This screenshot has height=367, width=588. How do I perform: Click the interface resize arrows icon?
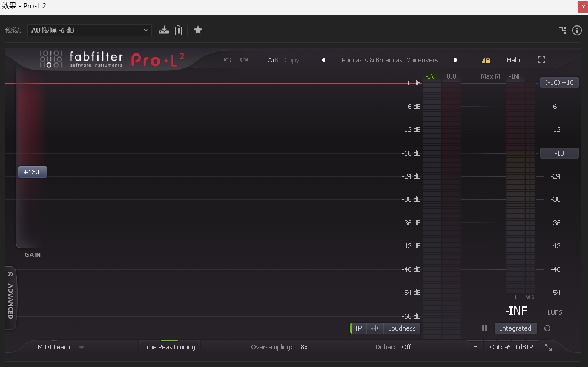(x=548, y=347)
